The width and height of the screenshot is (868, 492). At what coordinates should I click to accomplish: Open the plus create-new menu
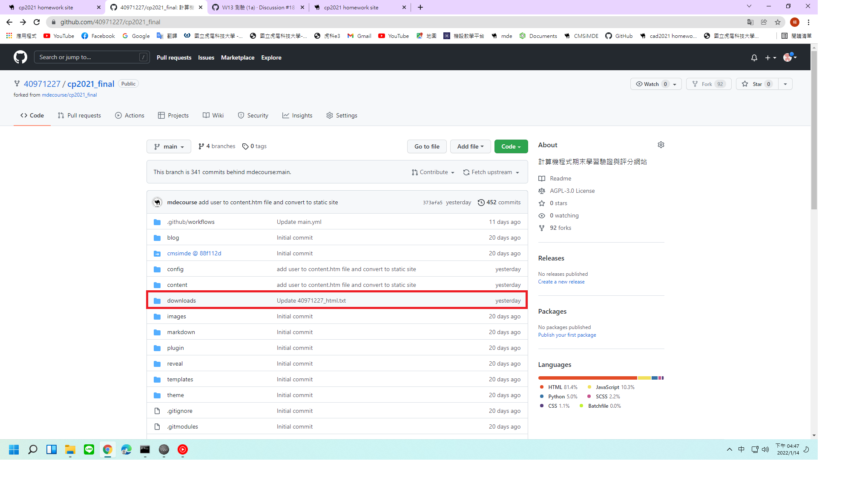(770, 57)
